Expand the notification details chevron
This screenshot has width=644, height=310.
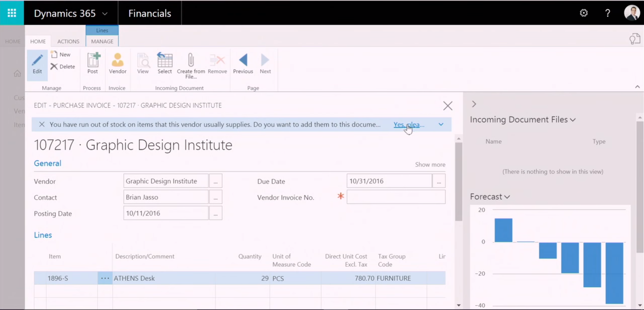click(x=441, y=124)
